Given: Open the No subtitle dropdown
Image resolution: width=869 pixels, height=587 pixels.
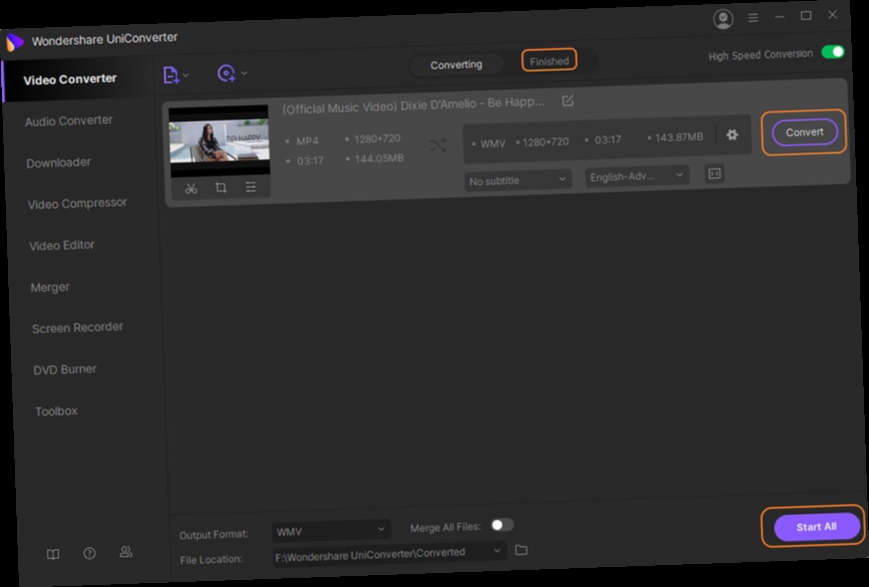Looking at the screenshot, I should click(517, 180).
